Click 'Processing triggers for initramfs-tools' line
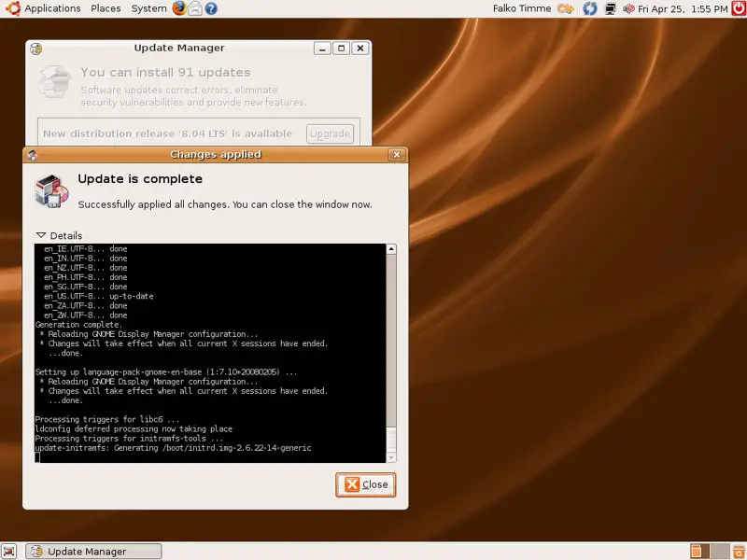 pos(129,439)
